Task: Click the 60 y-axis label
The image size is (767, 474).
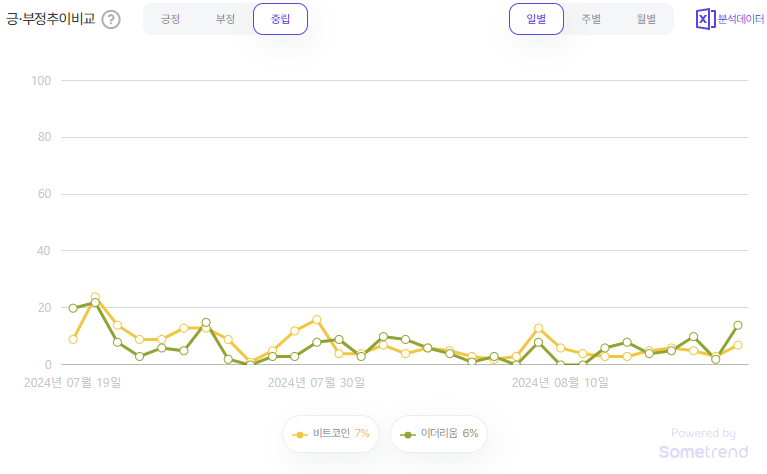Action: pos(45,194)
